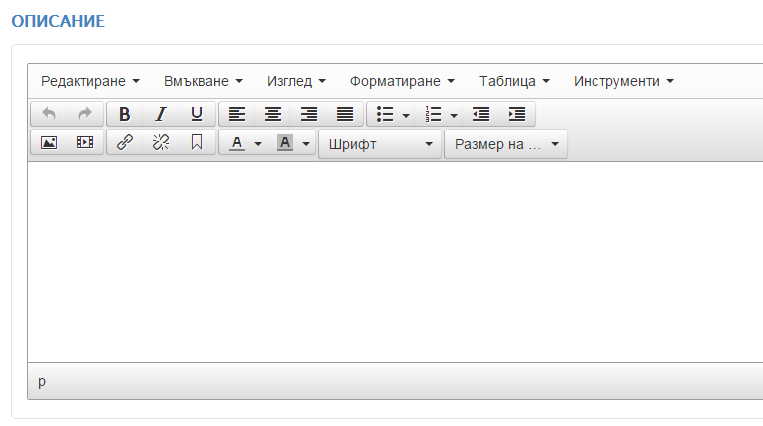Open the Таблица menu
The image size is (763, 426).
(x=514, y=81)
